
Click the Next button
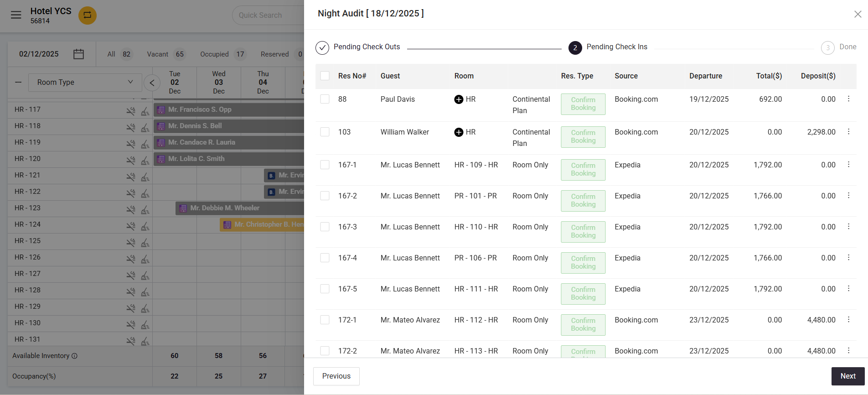tap(848, 376)
